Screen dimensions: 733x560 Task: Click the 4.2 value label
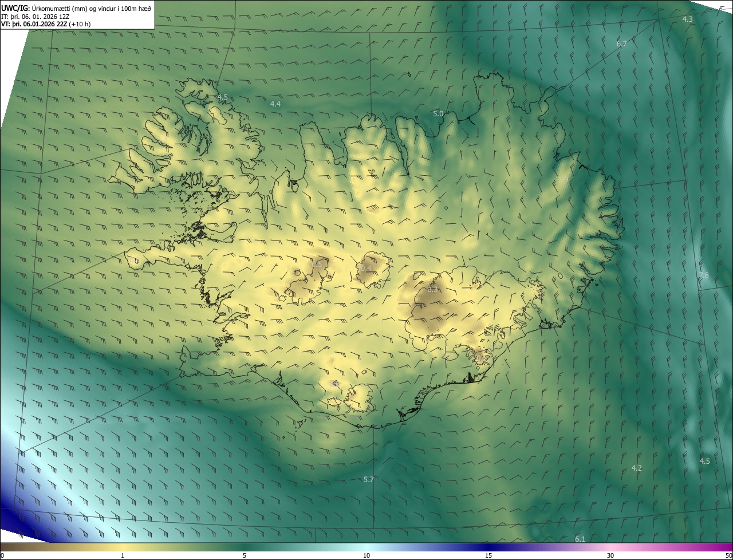(x=636, y=468)
